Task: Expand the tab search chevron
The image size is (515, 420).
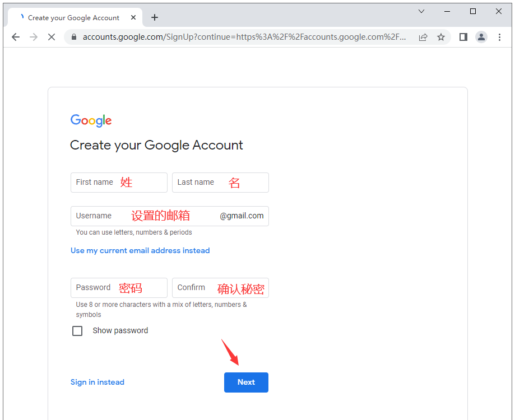Action: click(421, 11)
